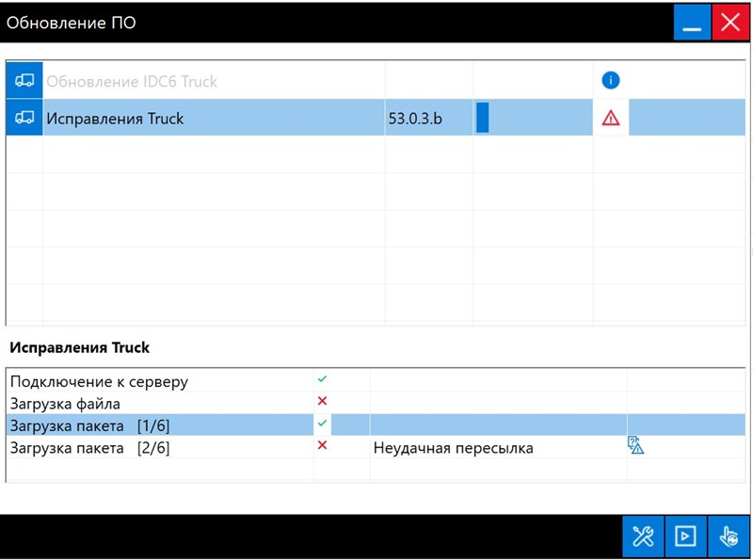Image resolution: width=753 pixels, height=560 pixels.
Task: Select Подключение к серверу step
Action: [x=99, y=382]
